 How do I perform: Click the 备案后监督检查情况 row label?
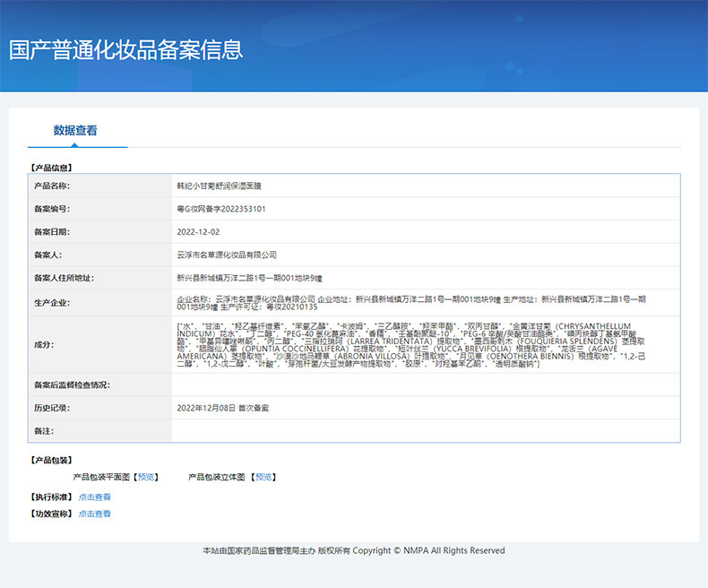pos(72,385)
